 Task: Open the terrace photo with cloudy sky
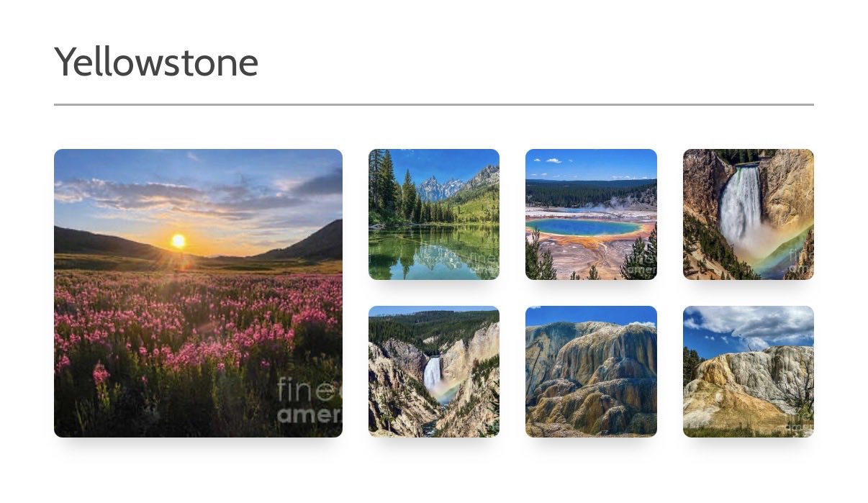748,371
